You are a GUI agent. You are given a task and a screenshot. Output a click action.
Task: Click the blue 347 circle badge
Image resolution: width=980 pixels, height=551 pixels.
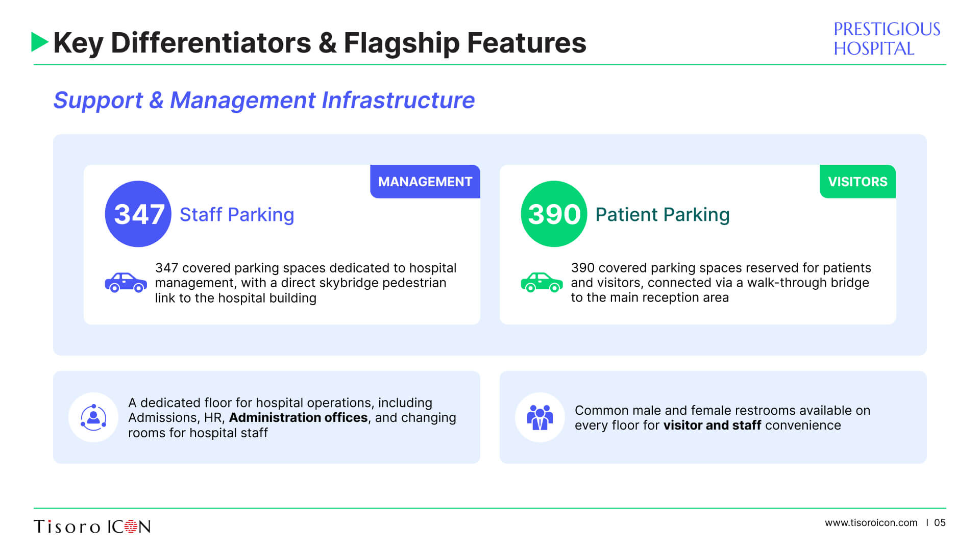(x=138, y=214)
